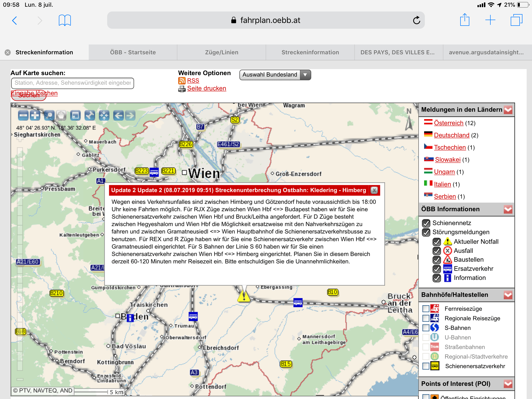Open the Österreich messages link
The height and width of the screenshot is (399, 532).
pyautogui.click(x=448, y=123)
